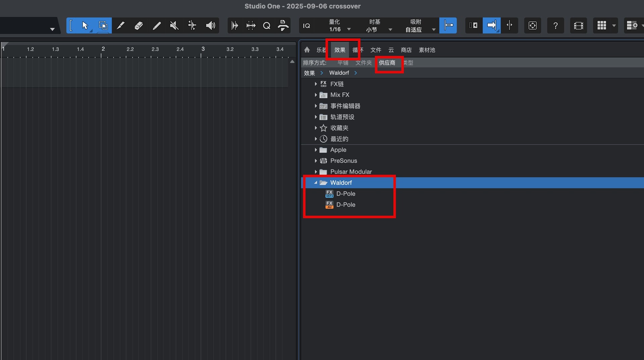The width and height of the screenshot is (644, 360).
Task: Select the Bend tool
Action: pos(192,25)
